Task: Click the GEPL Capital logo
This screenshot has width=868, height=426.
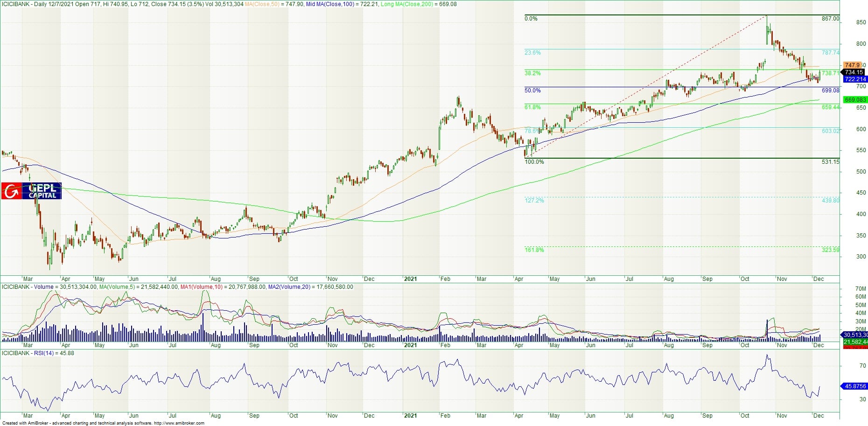Action: coord(31,191)
